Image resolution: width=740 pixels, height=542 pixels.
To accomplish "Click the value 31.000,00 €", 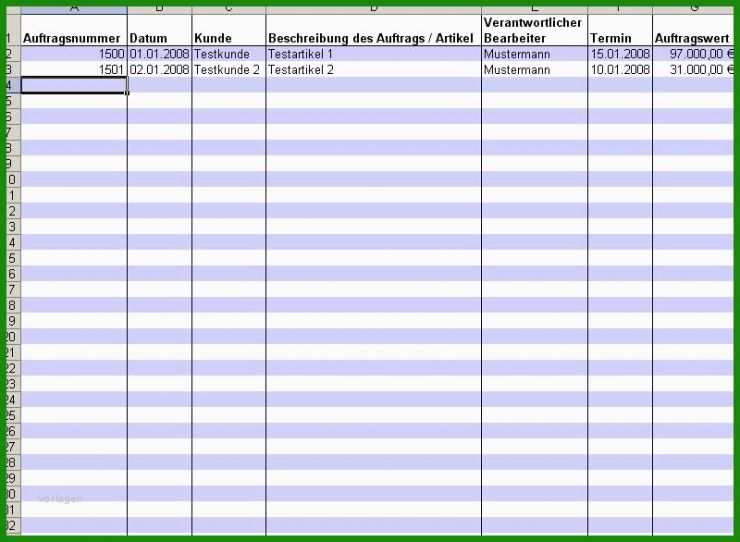I will point(693,69).
